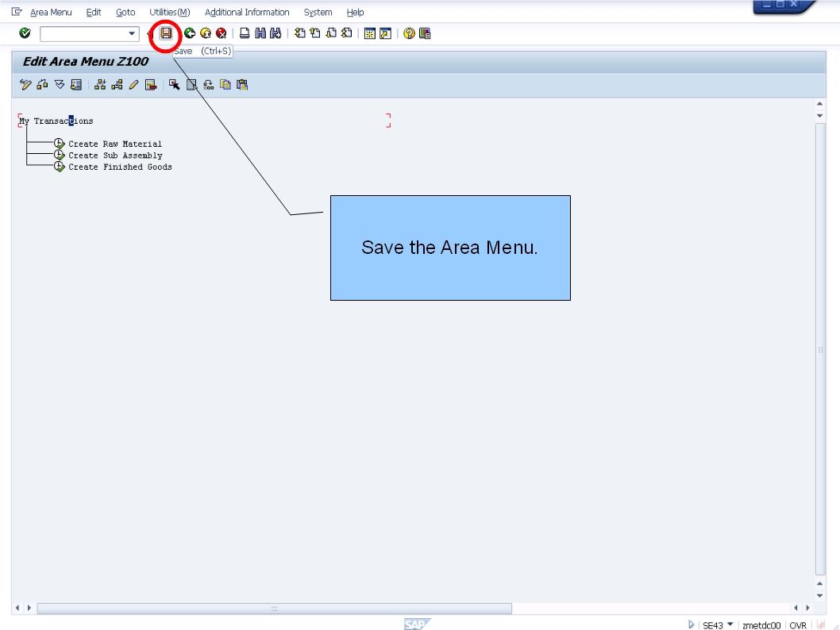Open the Utilities(M) menu
The height and width of the screenshot is (630, 840).
coord(168,12)
